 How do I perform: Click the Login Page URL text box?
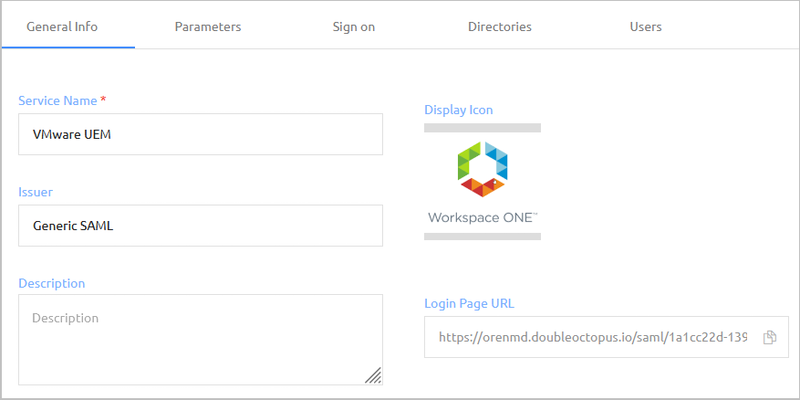pos(606,337)
